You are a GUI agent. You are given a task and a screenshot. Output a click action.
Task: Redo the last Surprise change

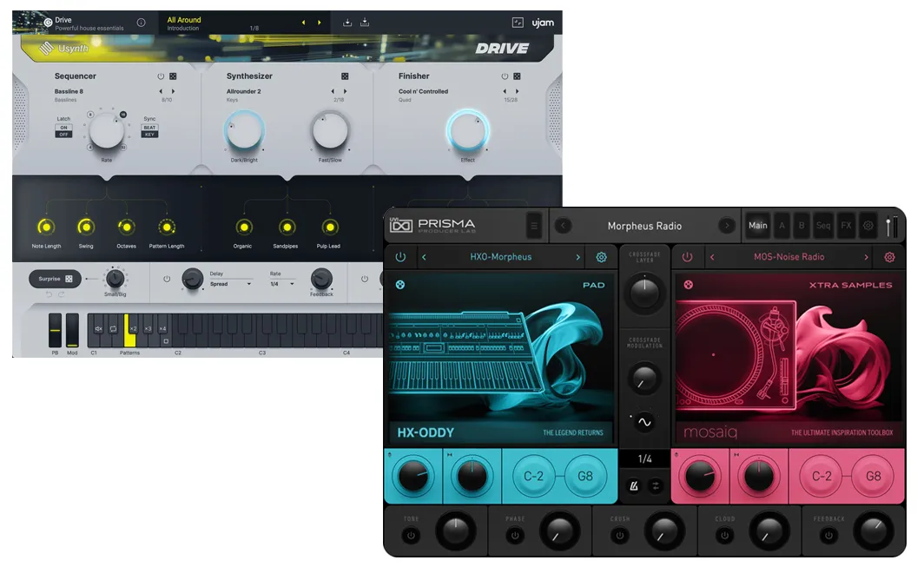point(62,293)
